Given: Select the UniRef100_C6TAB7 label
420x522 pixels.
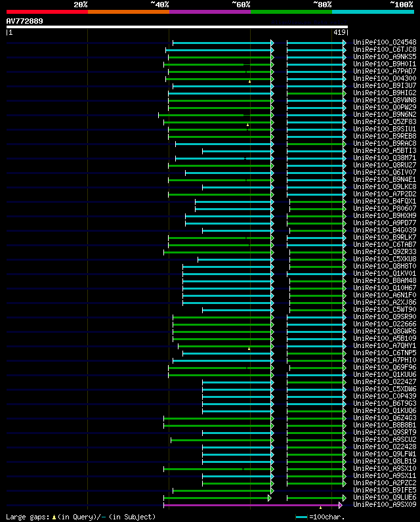Looking at the screenshot, I should click(385, 245).
